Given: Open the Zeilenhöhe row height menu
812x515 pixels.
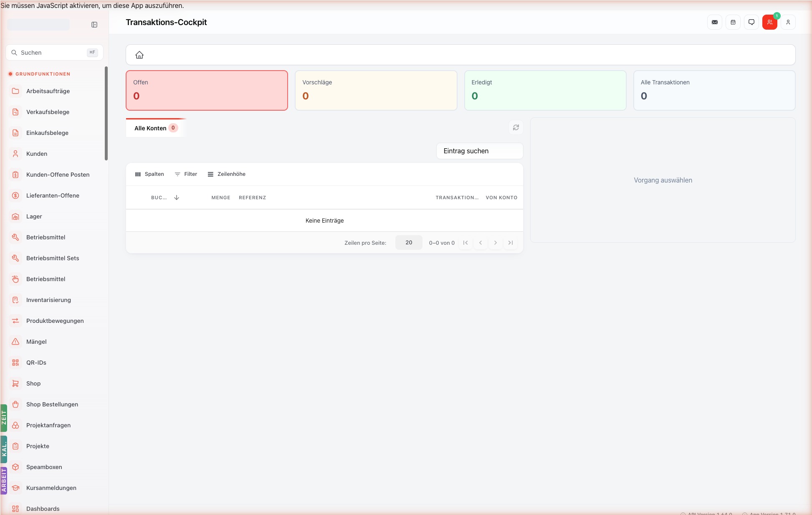Looking at the screenshot, I should [227, 174].
